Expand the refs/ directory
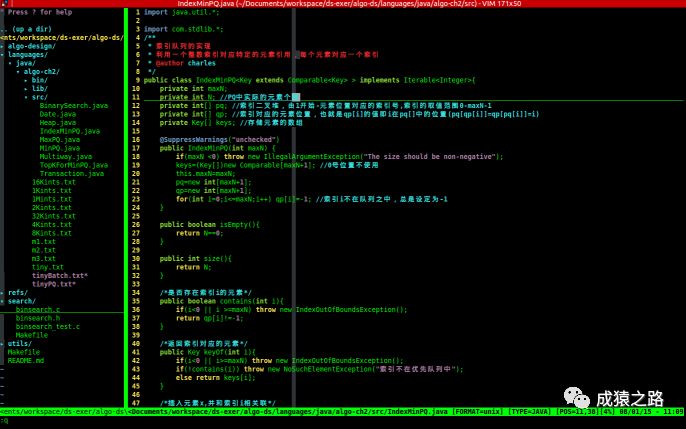This screenshot has height=429, width=686. click(18, 293)
